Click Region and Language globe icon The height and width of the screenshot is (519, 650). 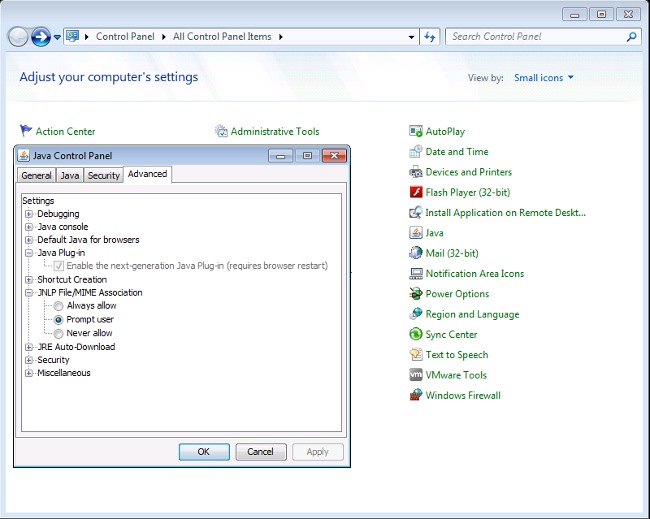click(x=416, y=314)
